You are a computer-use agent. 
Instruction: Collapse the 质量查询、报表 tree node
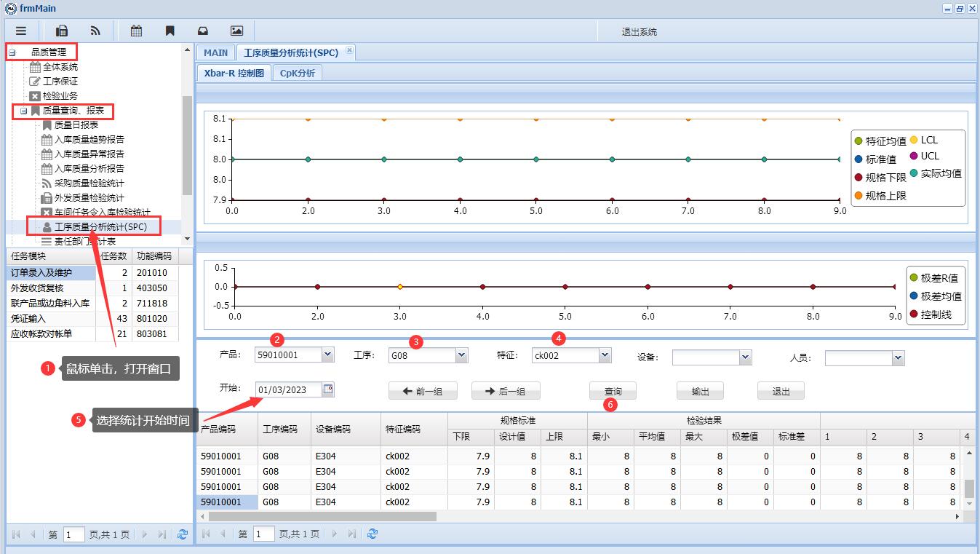click(x=24, y=111)
